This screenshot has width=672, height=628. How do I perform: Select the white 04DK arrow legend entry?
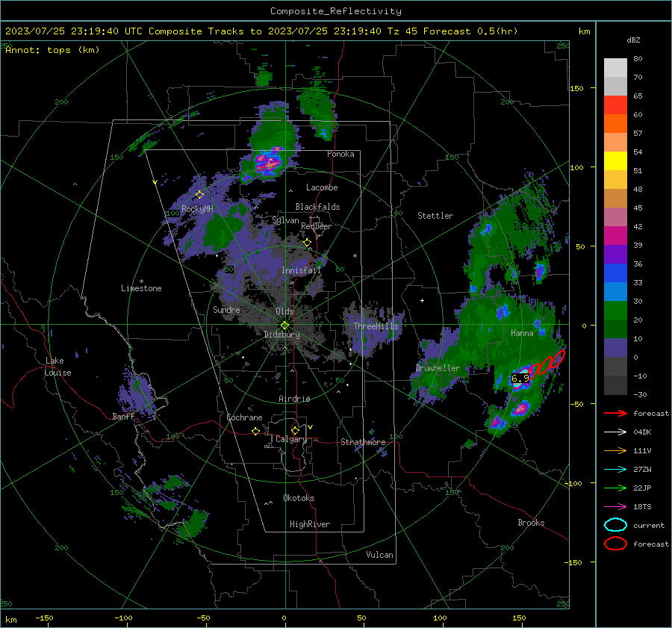(615, 432)
